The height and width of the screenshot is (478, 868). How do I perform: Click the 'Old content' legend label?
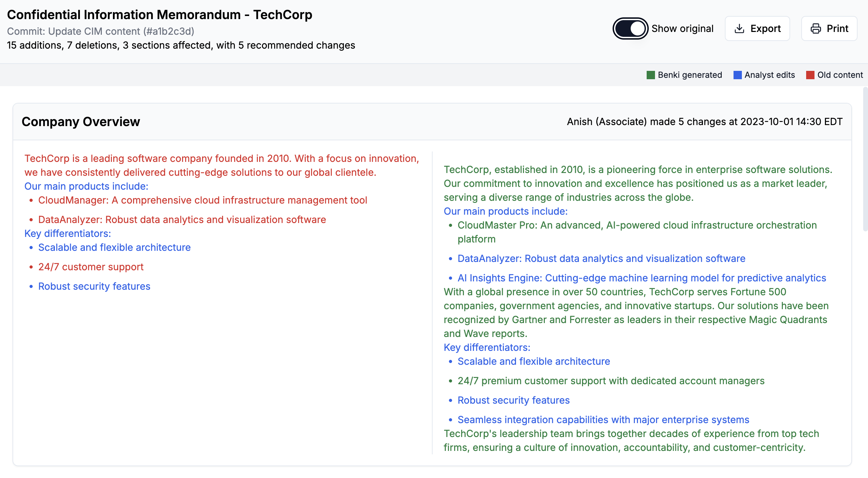[x=840, y=75]
